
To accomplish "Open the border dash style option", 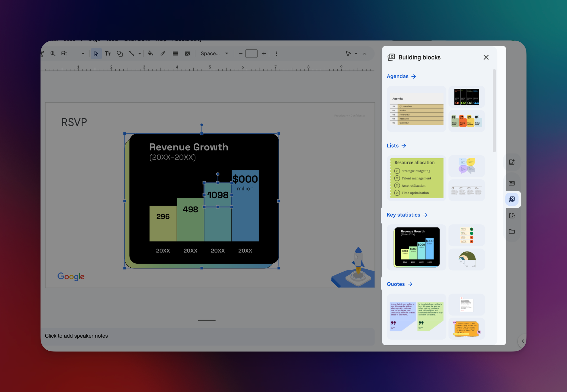I will 188,54.
